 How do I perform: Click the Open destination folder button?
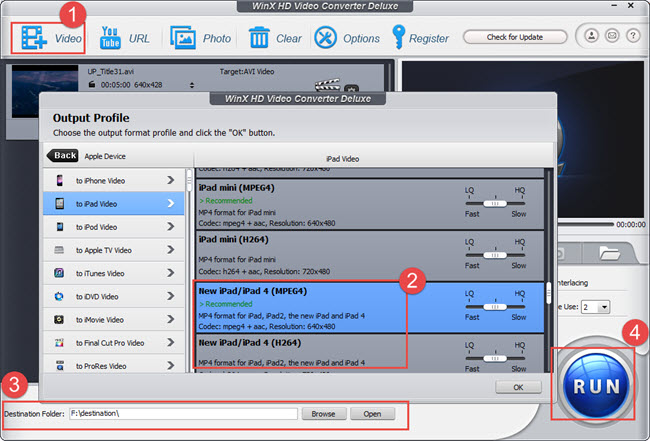coord(372,414)
